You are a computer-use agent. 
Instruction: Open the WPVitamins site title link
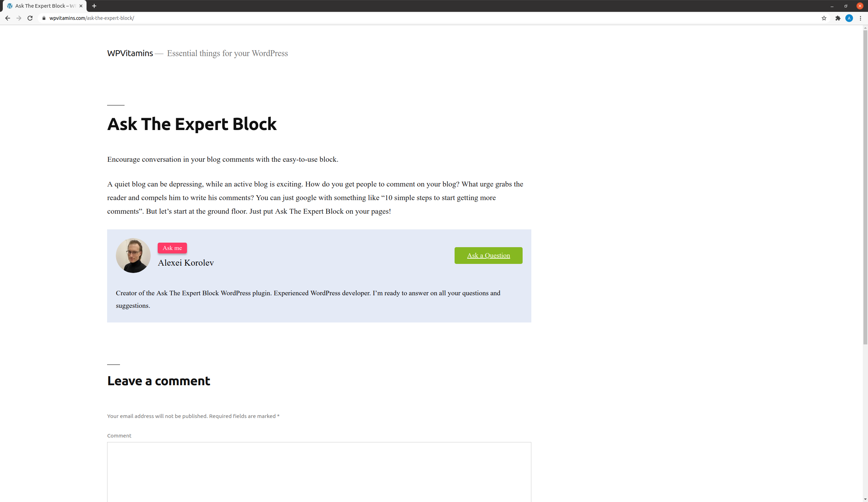click(x=130, y=53)
